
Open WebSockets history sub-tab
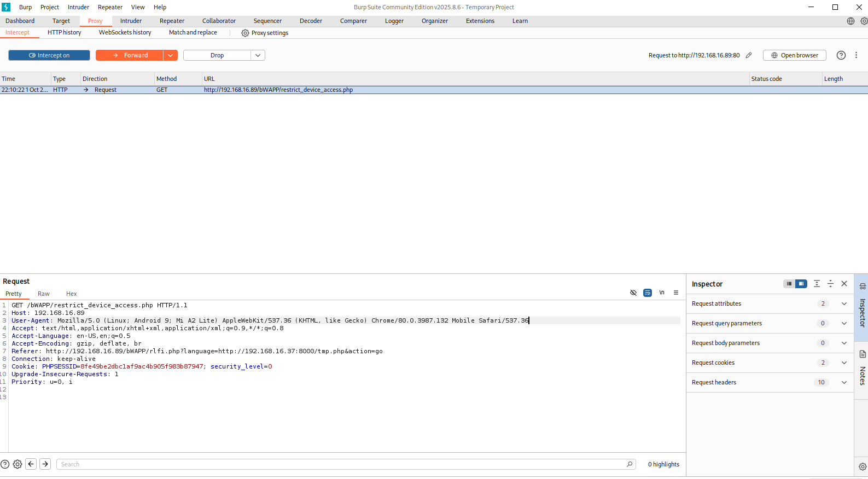pyautogui.click(x=125, y=32)
